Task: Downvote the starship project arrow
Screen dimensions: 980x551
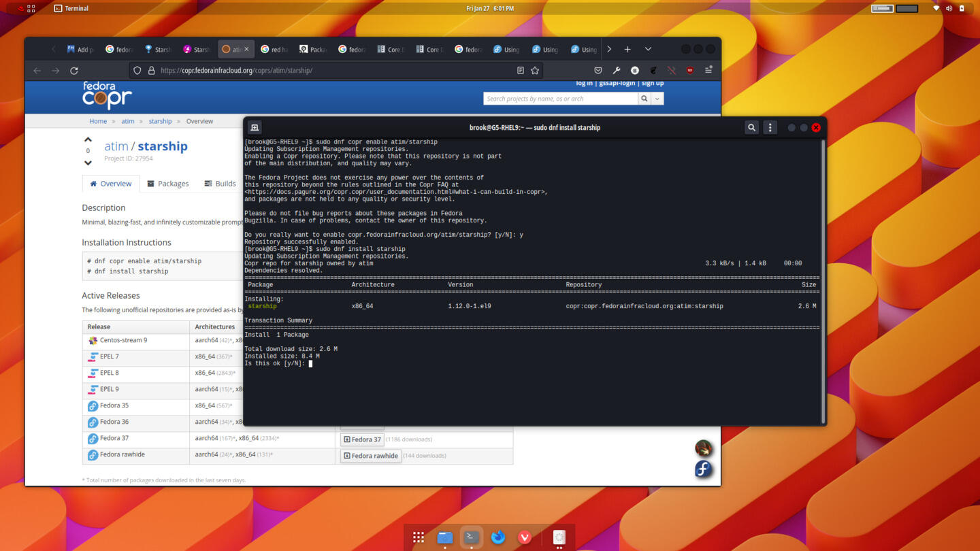Action: tap(88, 163)
